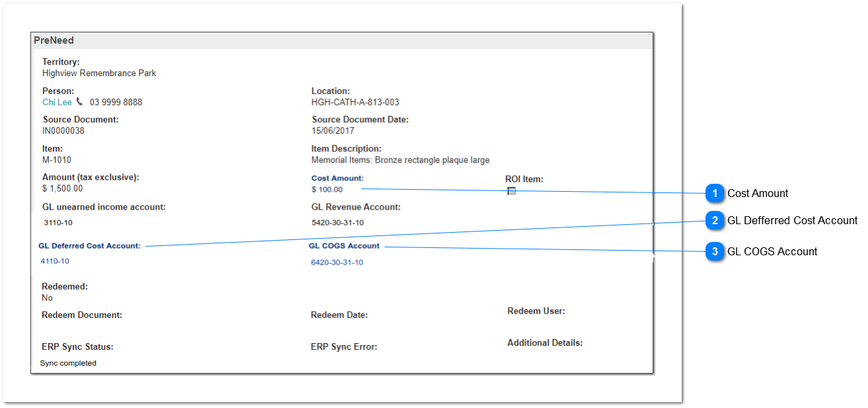Viewport: 868px width, 408px height.
Task: Click deferred cost account value 4110-10
Action: 55,261
